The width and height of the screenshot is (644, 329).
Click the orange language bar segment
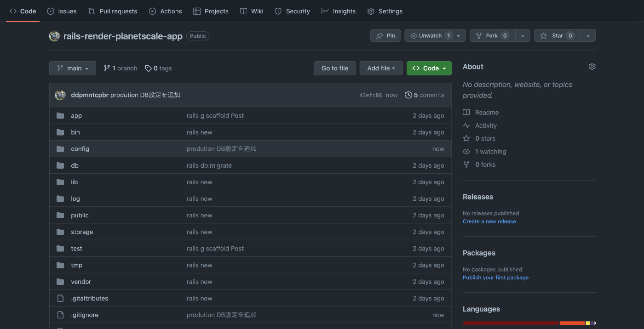tap(572, 323)
